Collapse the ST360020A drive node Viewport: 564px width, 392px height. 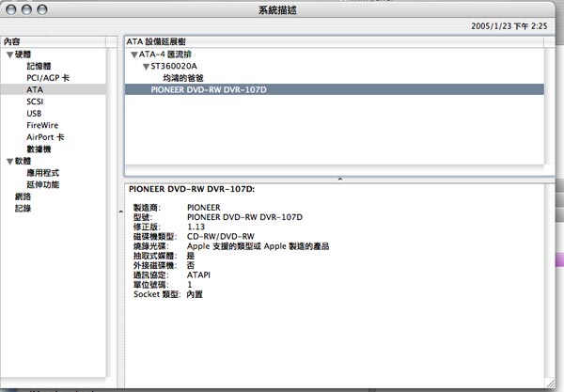[x=146, y=67]
